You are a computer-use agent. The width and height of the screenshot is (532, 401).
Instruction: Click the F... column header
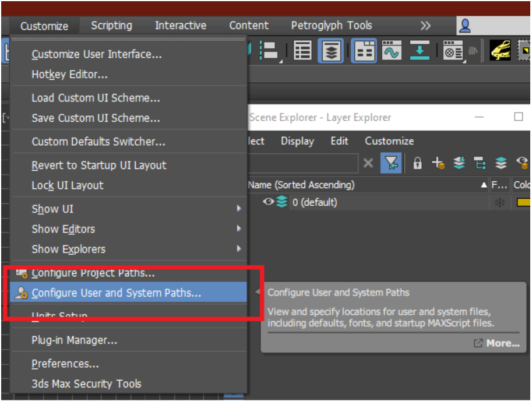[x=499, y=185]
